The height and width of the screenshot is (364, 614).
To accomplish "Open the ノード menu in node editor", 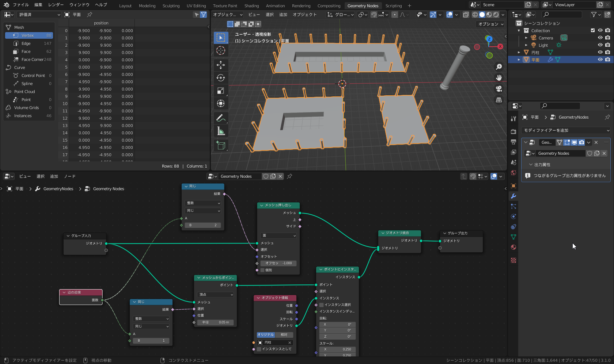I will click(x=70, y=176).
